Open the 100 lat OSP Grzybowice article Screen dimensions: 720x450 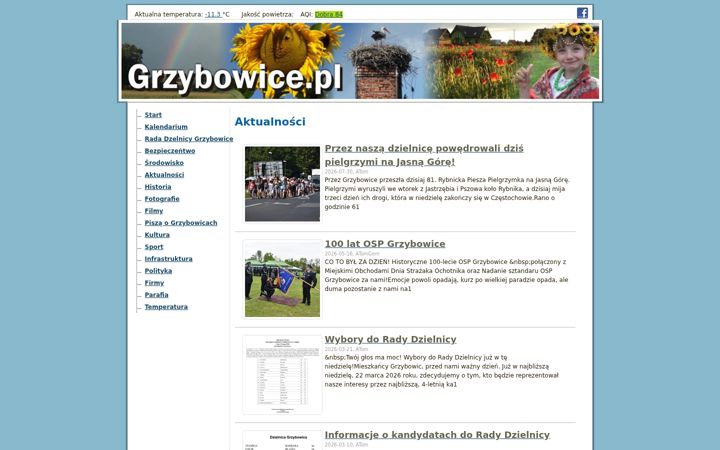coord(385,244)
